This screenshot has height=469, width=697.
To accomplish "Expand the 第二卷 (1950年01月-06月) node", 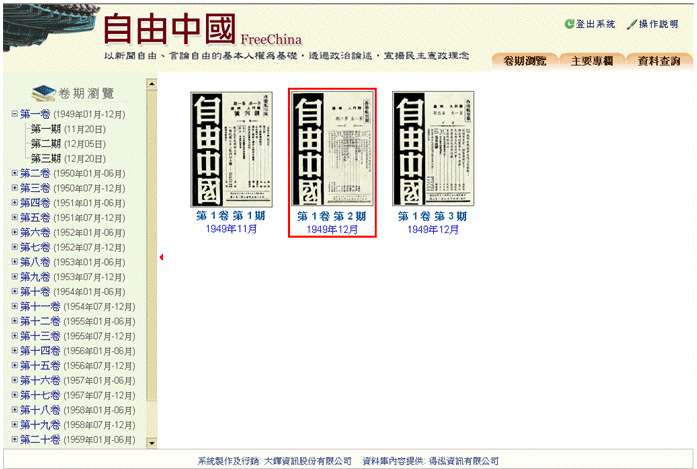I will pyautogui.click(x=14, y=173).
